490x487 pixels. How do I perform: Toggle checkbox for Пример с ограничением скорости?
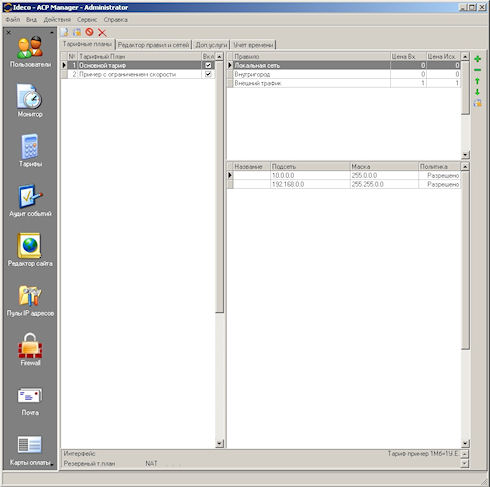[x=208, y=74]
